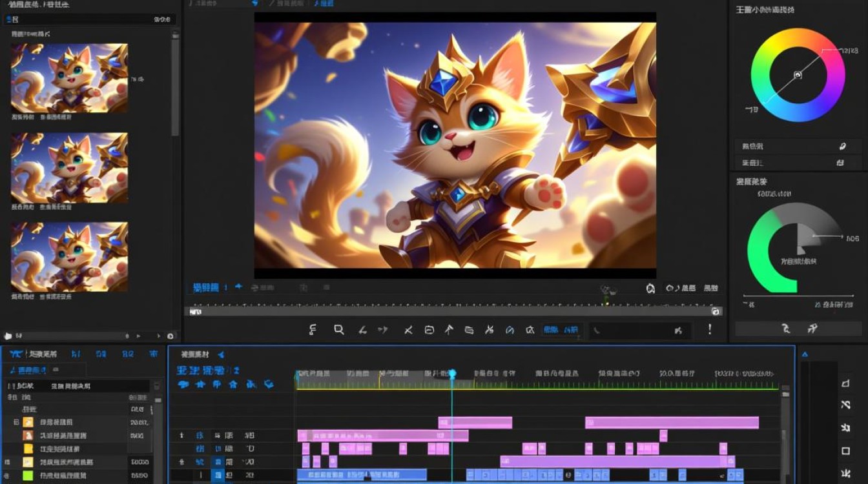Pick a hue on the color wheel ring
The image size is (868, 484).
(798, 75)
